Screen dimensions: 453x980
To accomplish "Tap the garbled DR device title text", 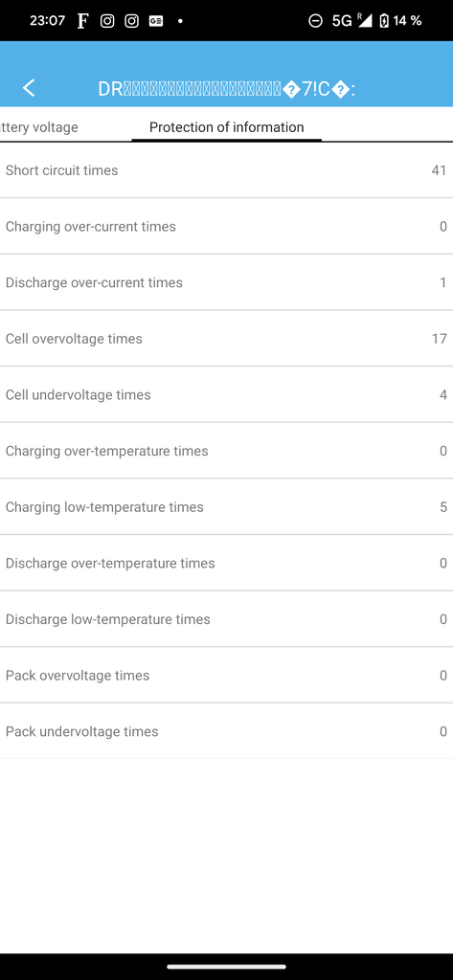I will pos(226,89).
